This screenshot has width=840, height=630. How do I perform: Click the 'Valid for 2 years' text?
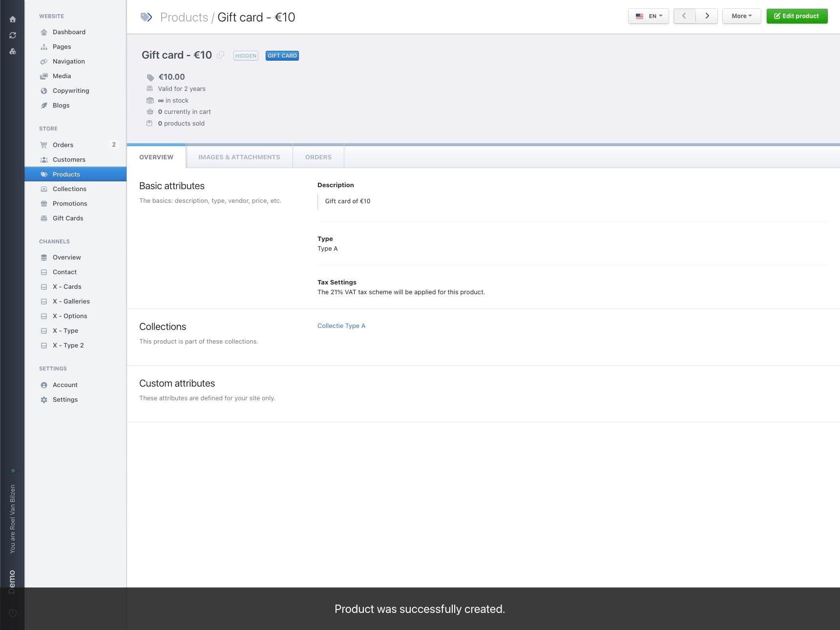point(182,89)
